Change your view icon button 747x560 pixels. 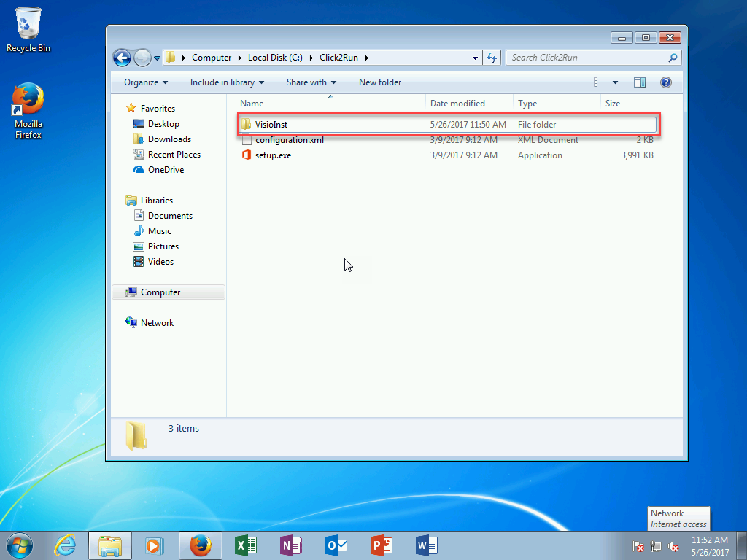click(x=600, y=82)
